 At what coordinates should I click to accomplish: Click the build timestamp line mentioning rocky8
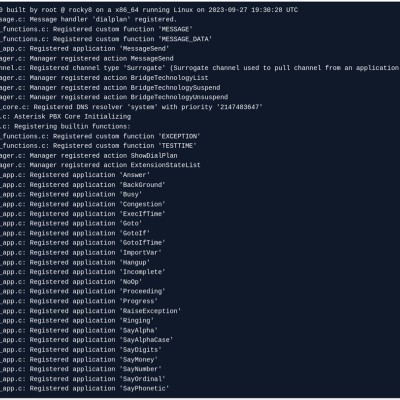149,10
